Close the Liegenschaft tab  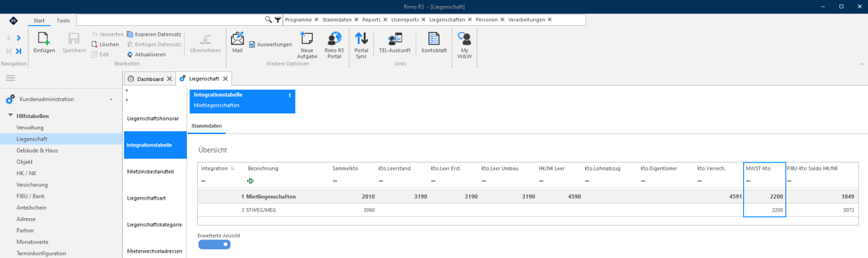[225, 79]
